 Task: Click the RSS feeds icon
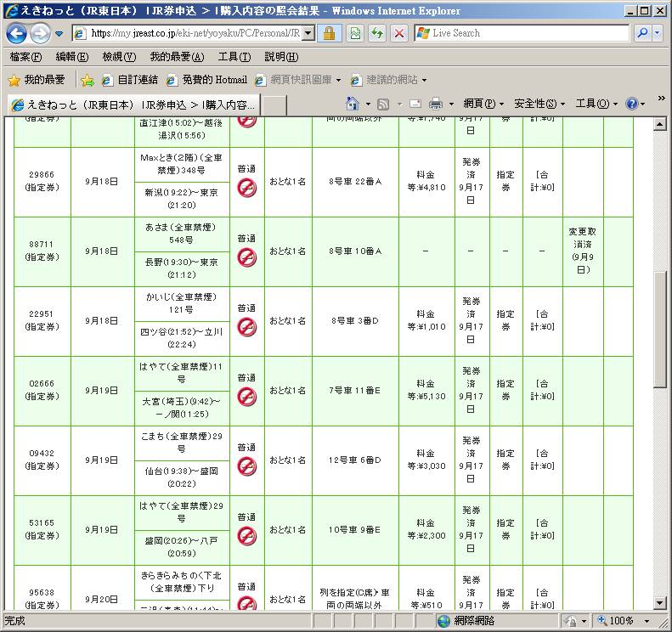383,104
